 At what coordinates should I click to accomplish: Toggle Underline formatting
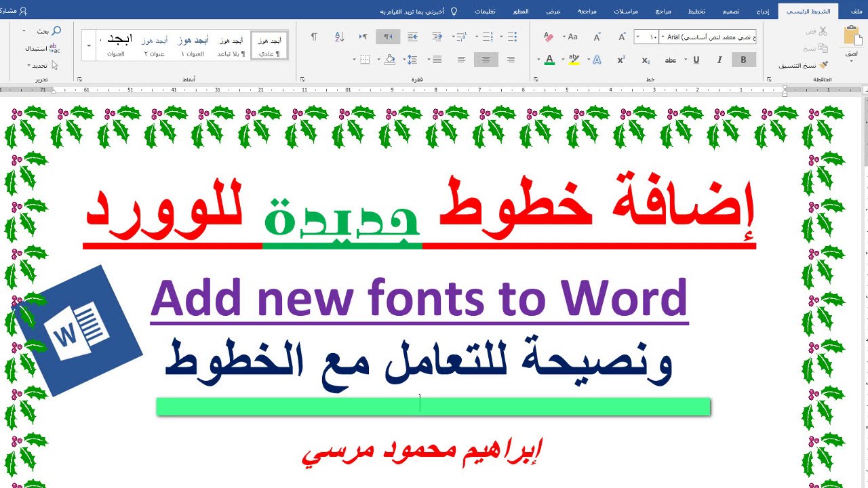click(x=696, y=60)
